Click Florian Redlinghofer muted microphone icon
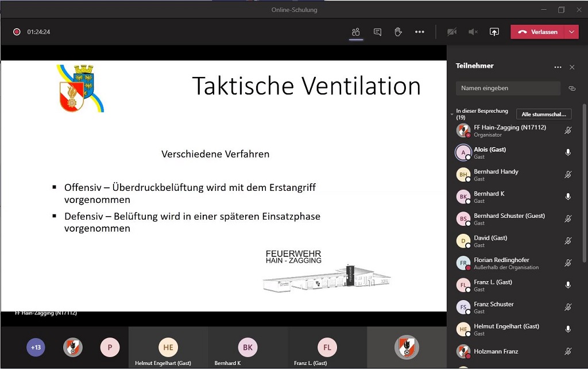The height and width of the screenshot is (369, 588). 568,263
